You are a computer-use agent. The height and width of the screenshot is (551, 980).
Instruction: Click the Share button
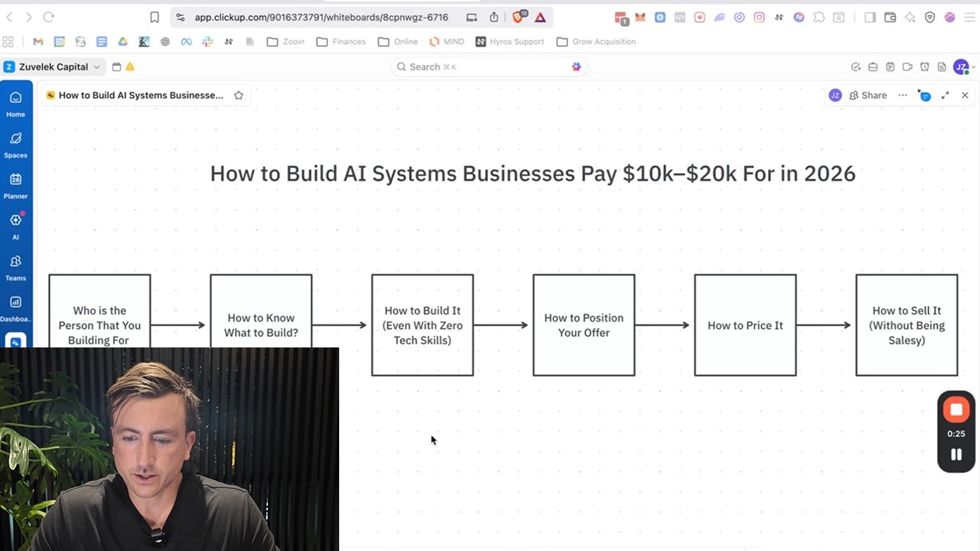tap(867, 95)
